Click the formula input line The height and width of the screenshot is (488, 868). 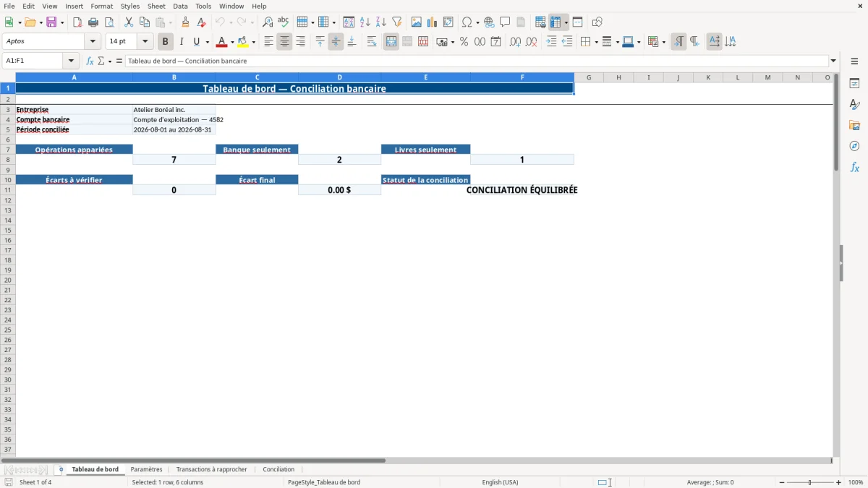click(x=477, y=61)
